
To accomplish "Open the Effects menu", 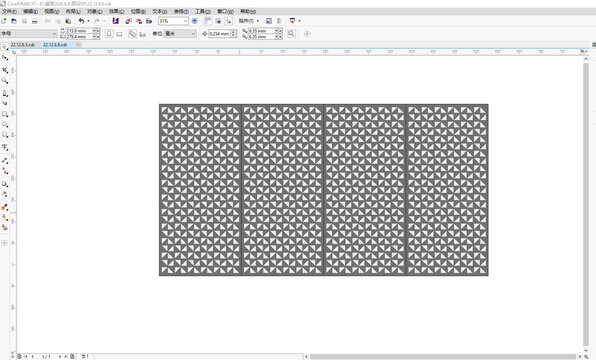I will click(116, 12).
